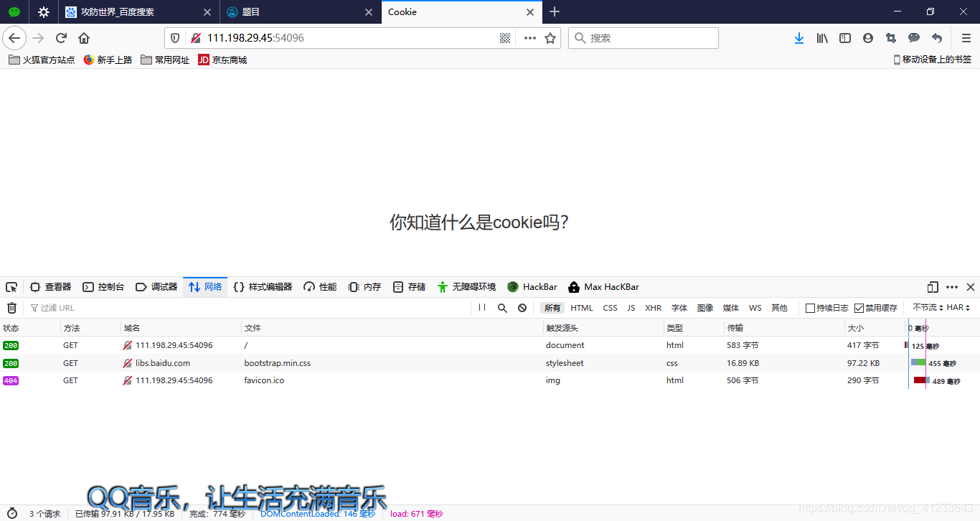This screenshot has height=521, width=980.
Task: Clear network log with trash icon
Action: point(11,308)
